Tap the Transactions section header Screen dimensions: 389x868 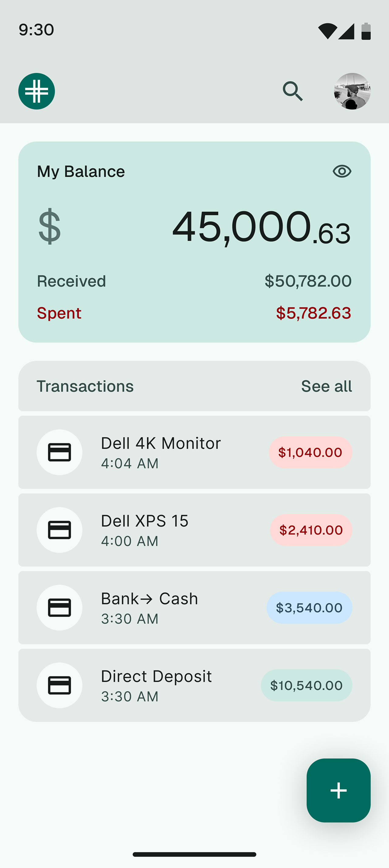click(85, 386)
